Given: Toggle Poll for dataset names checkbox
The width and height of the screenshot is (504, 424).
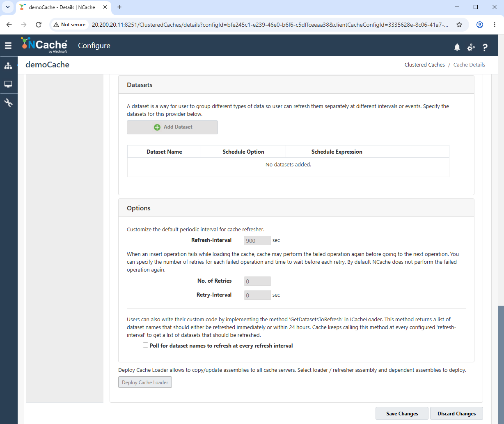Looking at the screenshot, I should pos(145,345).
